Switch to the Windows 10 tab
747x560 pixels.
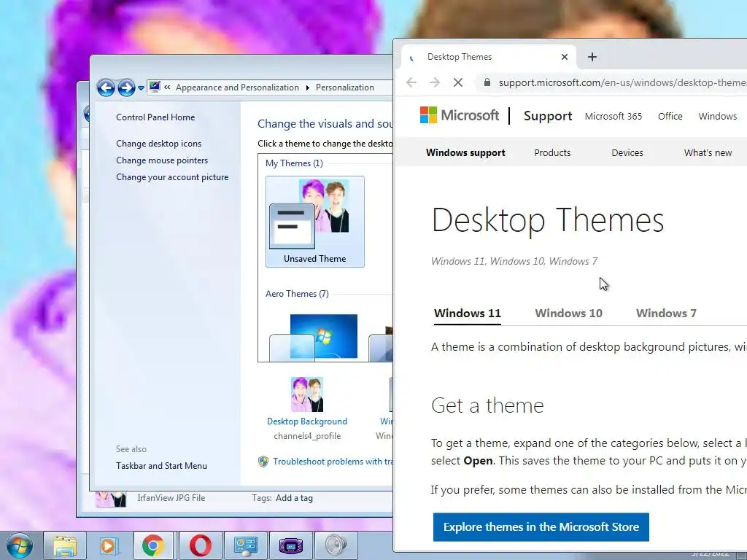click(x=568, y=314)
